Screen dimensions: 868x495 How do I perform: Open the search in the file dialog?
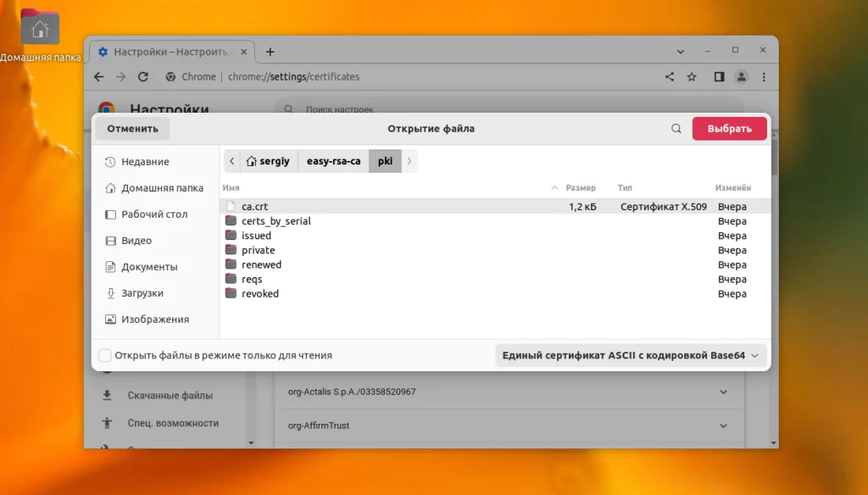tap(676, 128)
